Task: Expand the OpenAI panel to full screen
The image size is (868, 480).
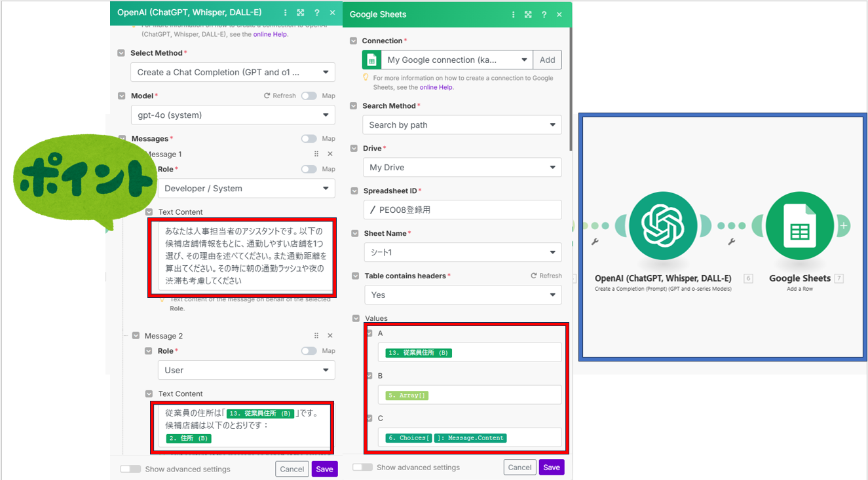Action: coord(300,12)
